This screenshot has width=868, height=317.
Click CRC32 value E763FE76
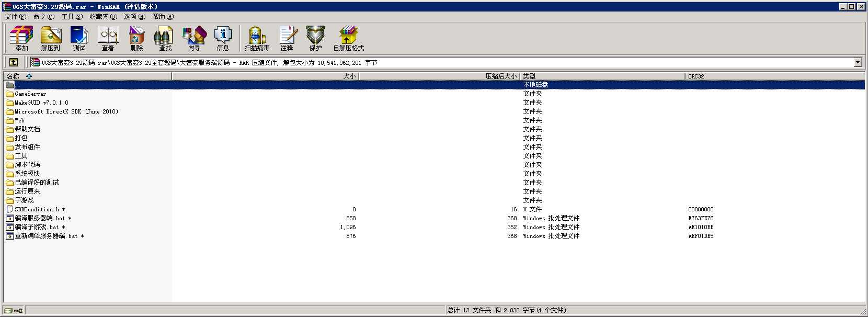701,218
